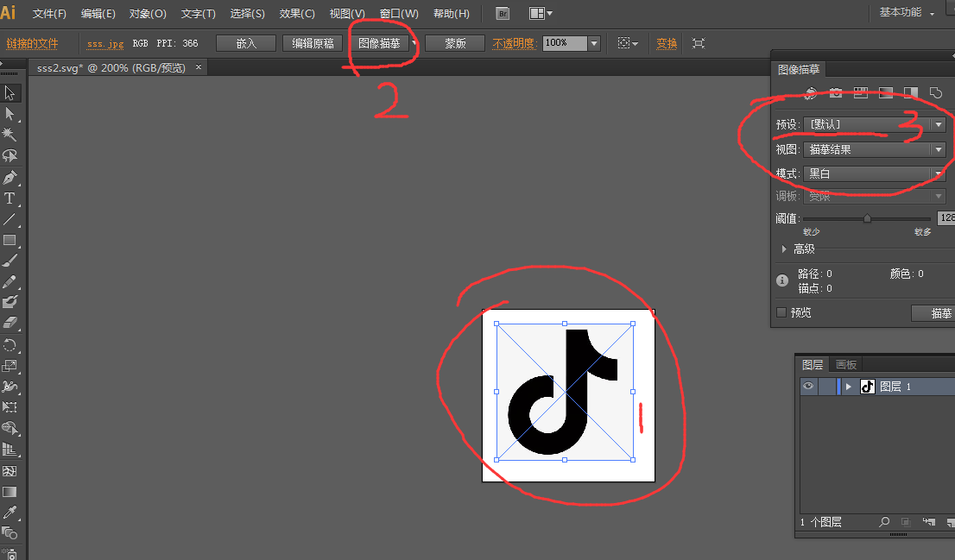
Task: Select the Magic Wand tool
Action: [x=10, y=135]
